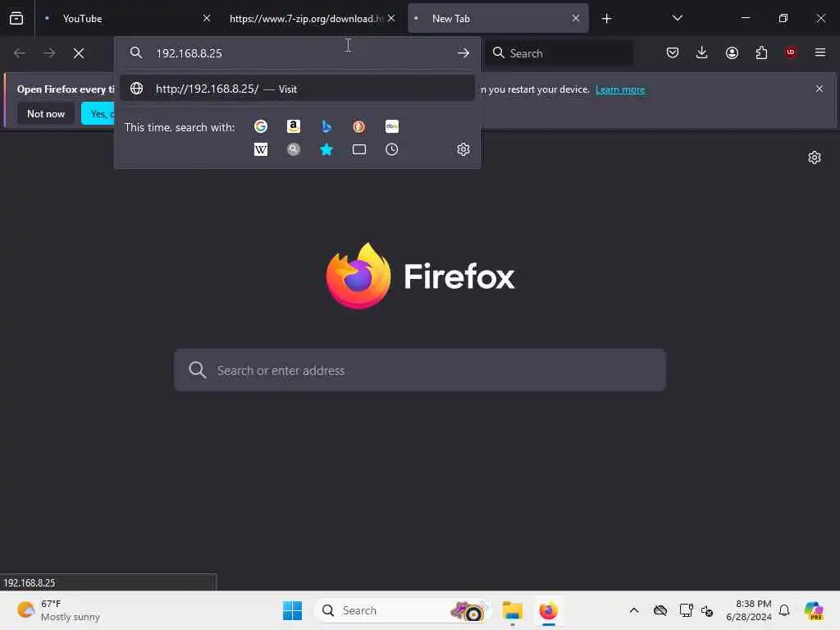Open the Firefox account menu
The width and height of the screenshot is (840, 630).
pos(732,53)
